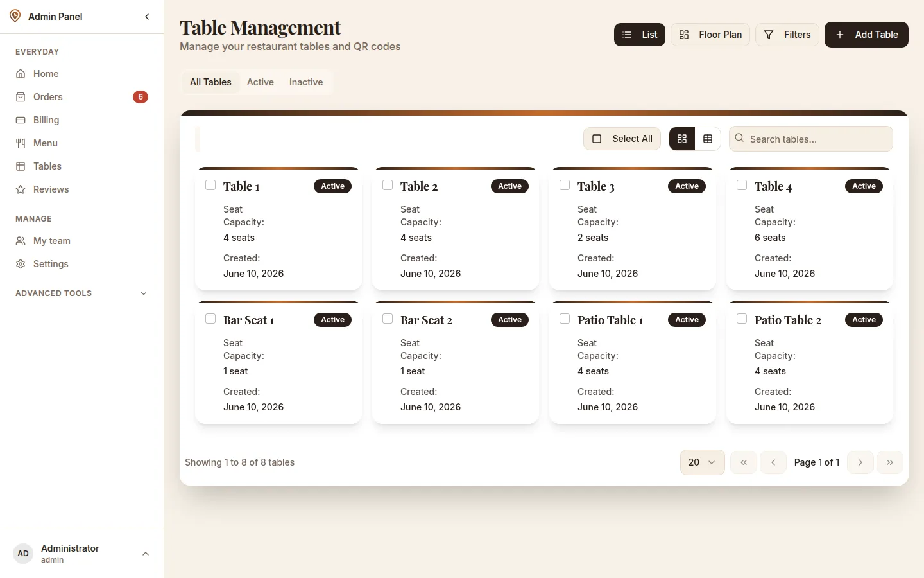924x578 pixels.
Task: Go to first page double-chevron
Action: coord(744,462)
